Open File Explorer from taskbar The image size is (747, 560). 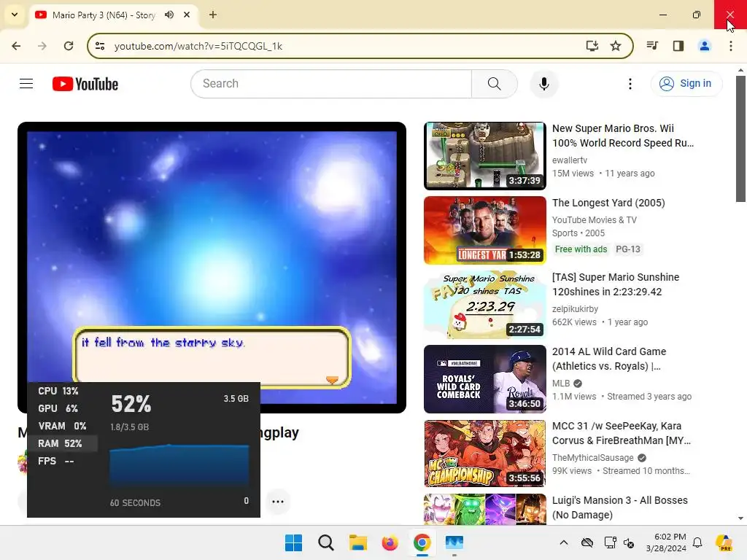coord(357,542)
